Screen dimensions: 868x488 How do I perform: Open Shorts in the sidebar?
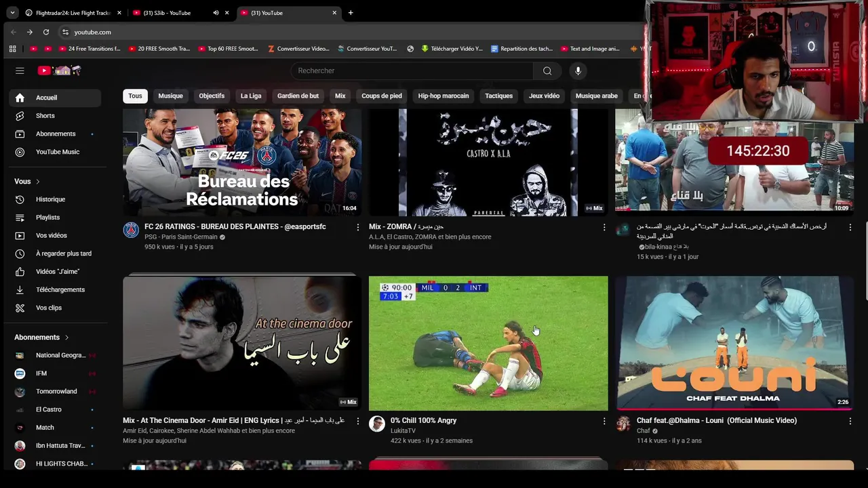55,116
